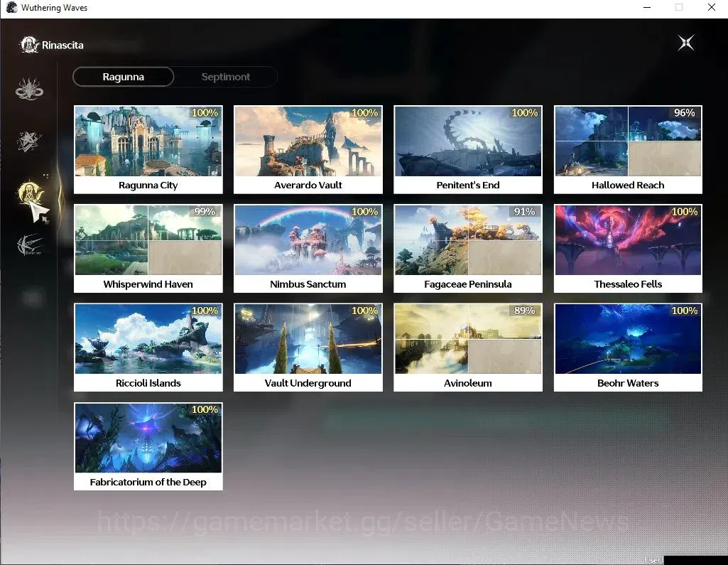The width and height of the screenshot is (728, 565).
Task: Close the Wuthering Waves window
Action: click(711, 7)
